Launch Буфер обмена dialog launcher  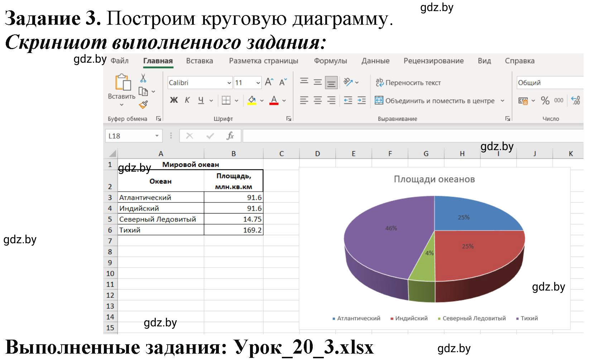pyautogui.click(x=158, y=119)
